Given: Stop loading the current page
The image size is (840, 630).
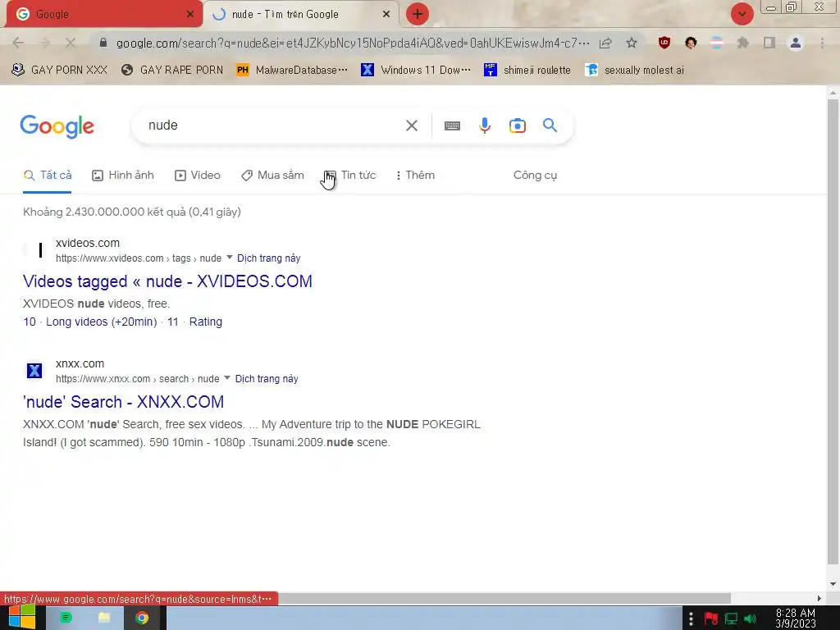Looking at the screenshot, I should click(x=71, y=43).
